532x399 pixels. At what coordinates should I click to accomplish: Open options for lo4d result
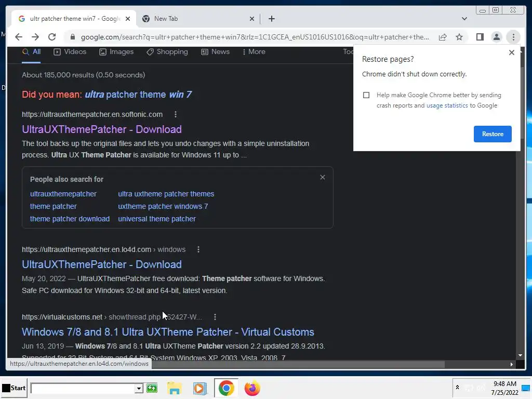click(198, 250)
